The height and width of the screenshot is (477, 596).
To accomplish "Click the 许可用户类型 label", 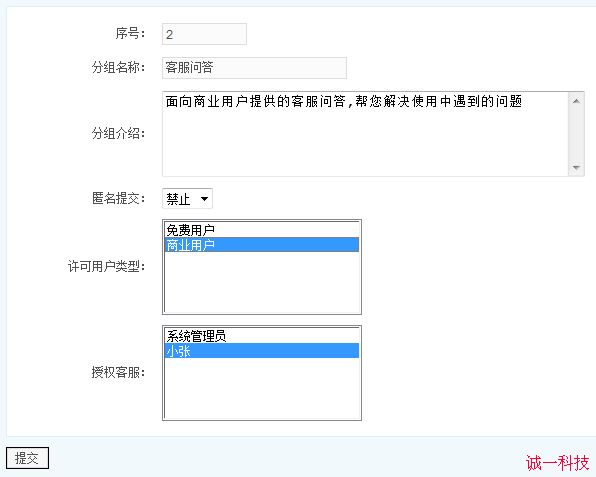I will [x=106, y=266].
